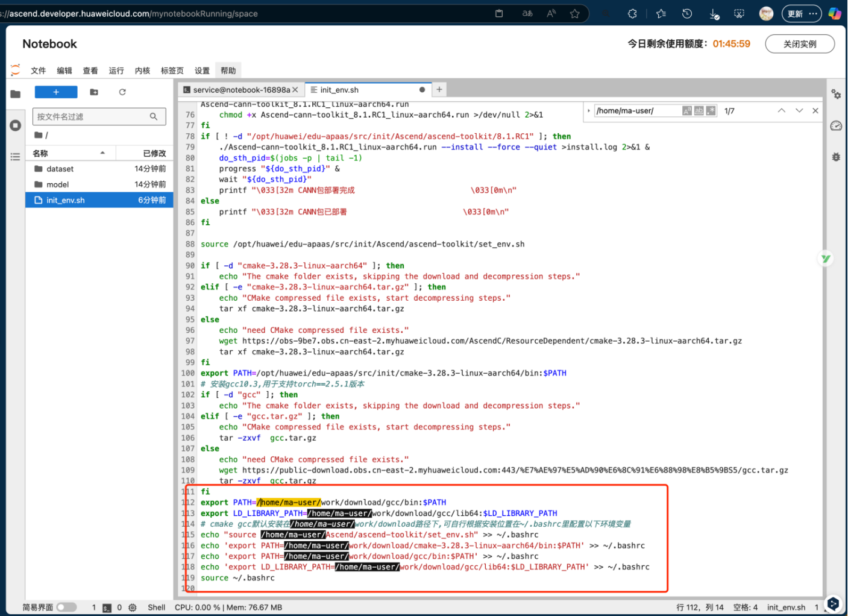
Task: Click the blue hexagon assistant icon
Action: coord(833,604)
